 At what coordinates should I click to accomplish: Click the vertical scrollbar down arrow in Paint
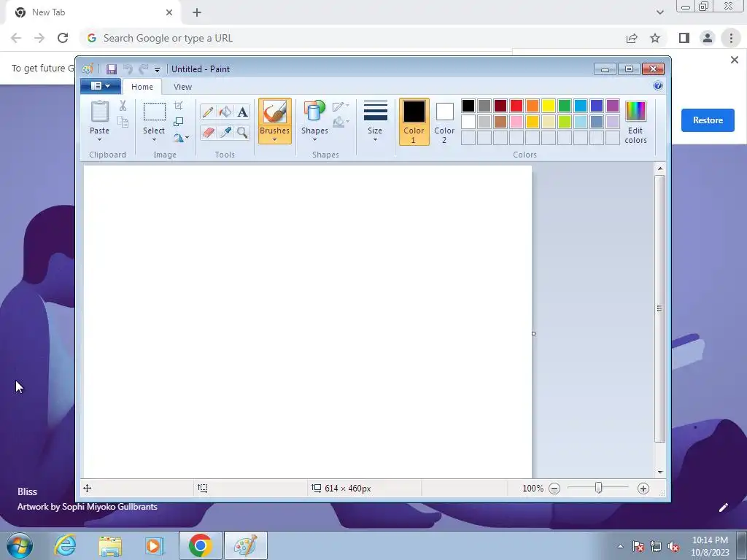click(660, 472)
